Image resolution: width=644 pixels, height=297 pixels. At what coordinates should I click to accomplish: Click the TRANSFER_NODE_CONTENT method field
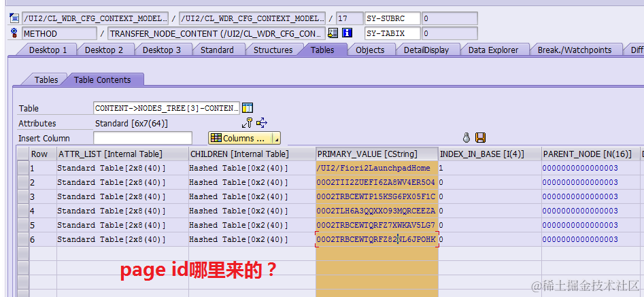(216, 33)
